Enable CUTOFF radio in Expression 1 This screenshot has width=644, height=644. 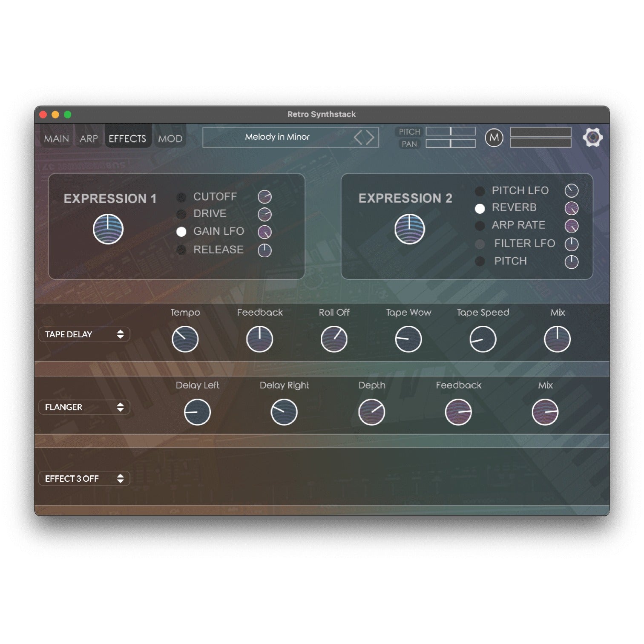point(181,197)
